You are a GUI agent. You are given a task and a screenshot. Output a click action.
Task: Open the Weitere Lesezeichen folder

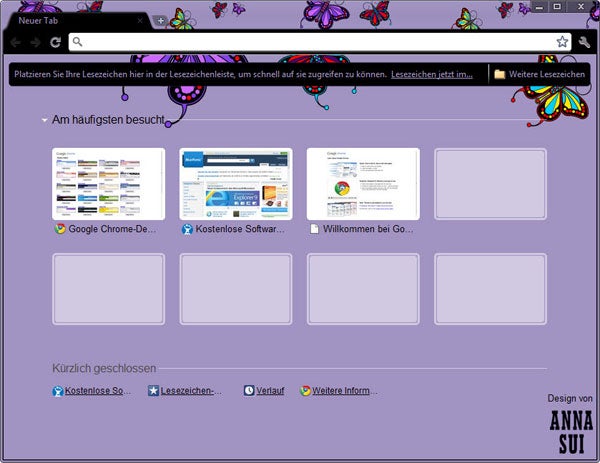point(539,74)
